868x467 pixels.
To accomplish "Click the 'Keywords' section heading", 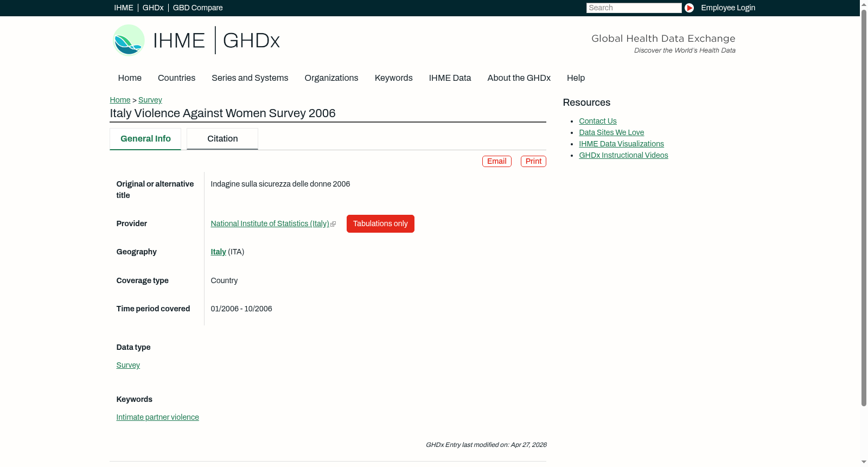I will 135,399.
